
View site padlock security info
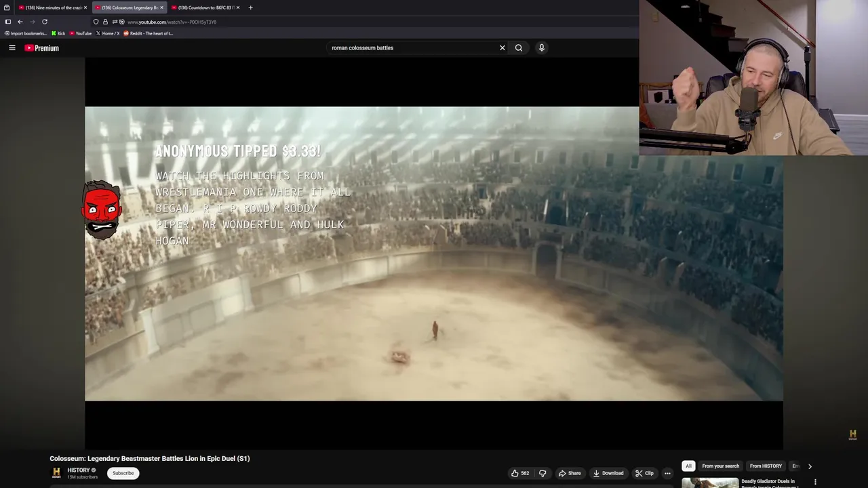(x=105, y=22)
